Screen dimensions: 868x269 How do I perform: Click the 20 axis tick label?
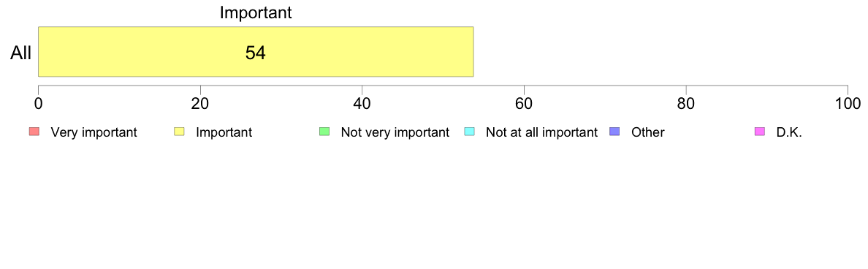click(200, 103)
